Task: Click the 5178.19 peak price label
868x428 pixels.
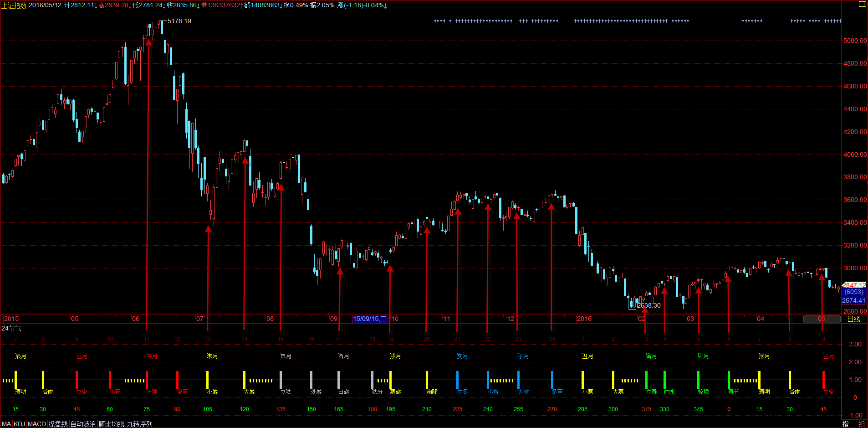Action: coord(179,21)
